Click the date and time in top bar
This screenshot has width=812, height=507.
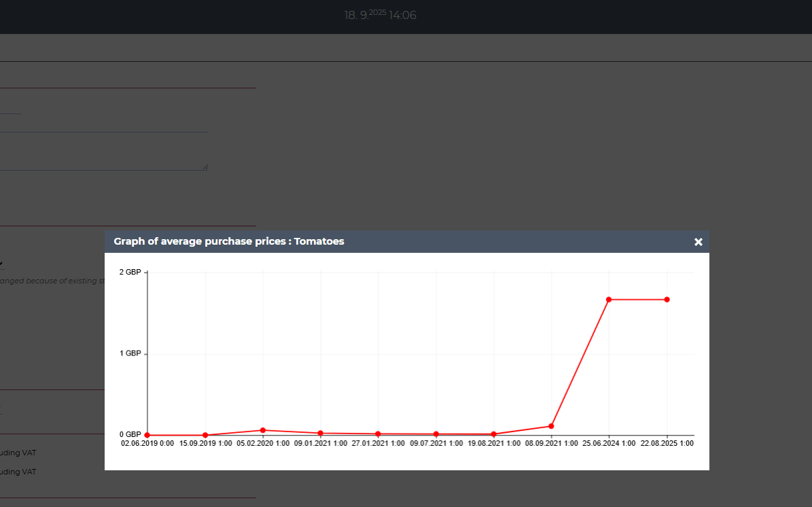(380, 15)
